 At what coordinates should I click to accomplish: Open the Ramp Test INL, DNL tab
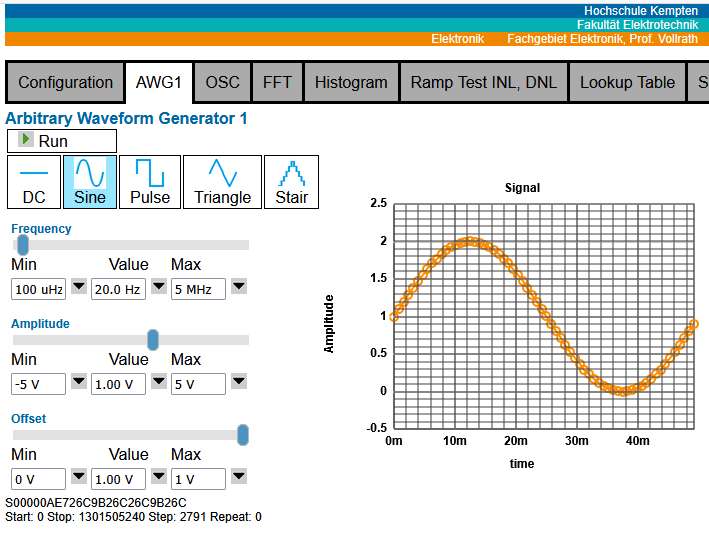coord(484,82)
